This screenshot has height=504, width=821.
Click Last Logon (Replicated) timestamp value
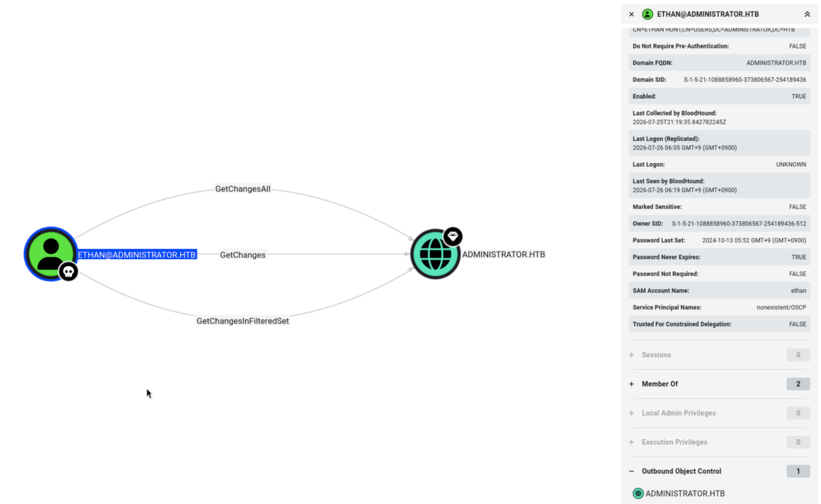[x=684, y=148]
